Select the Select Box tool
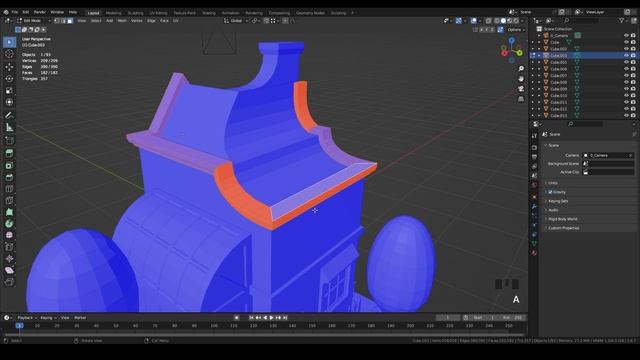This screenshot has width=640, height=360. pos(9,42)
